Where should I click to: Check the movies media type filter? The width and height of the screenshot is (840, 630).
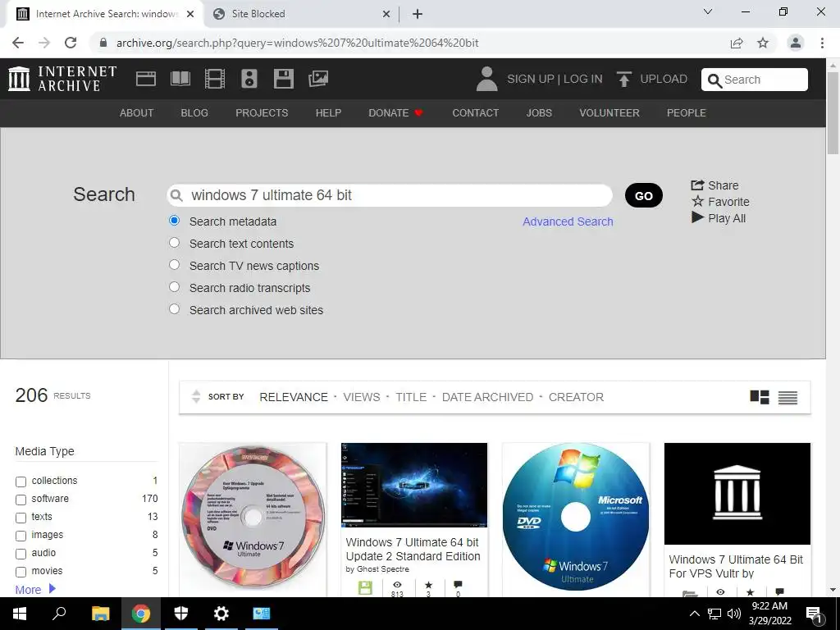(21, 572)
